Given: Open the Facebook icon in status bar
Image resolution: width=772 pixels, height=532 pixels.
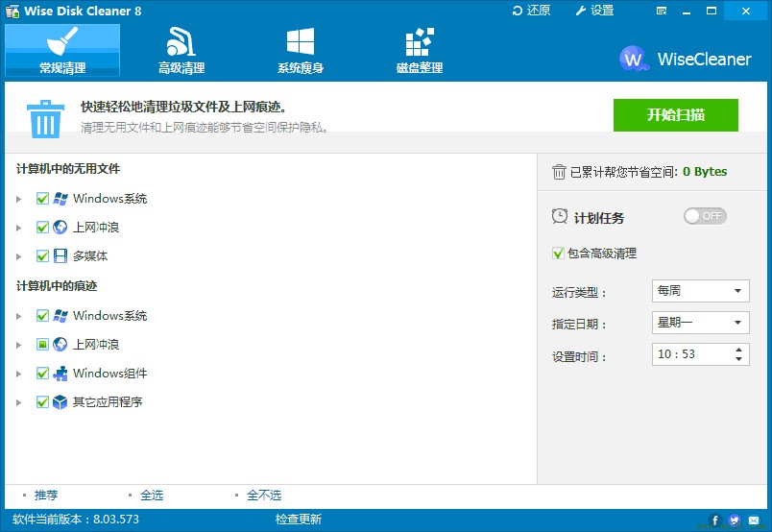Looking at the screenshot, I should tap(715, 520).
